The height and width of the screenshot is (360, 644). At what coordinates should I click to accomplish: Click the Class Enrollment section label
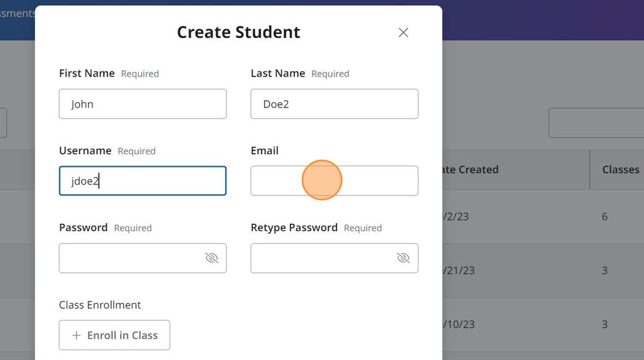coord(99,305)
